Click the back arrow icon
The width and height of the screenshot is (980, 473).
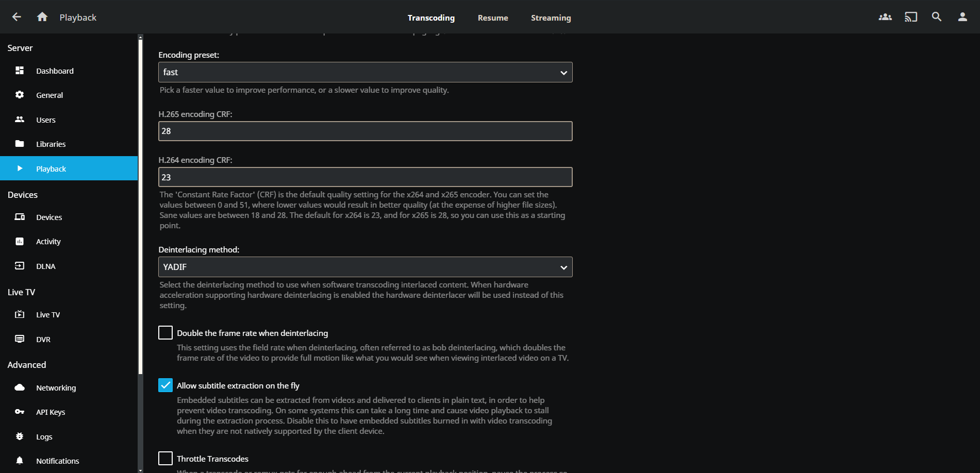pos(16,17)
